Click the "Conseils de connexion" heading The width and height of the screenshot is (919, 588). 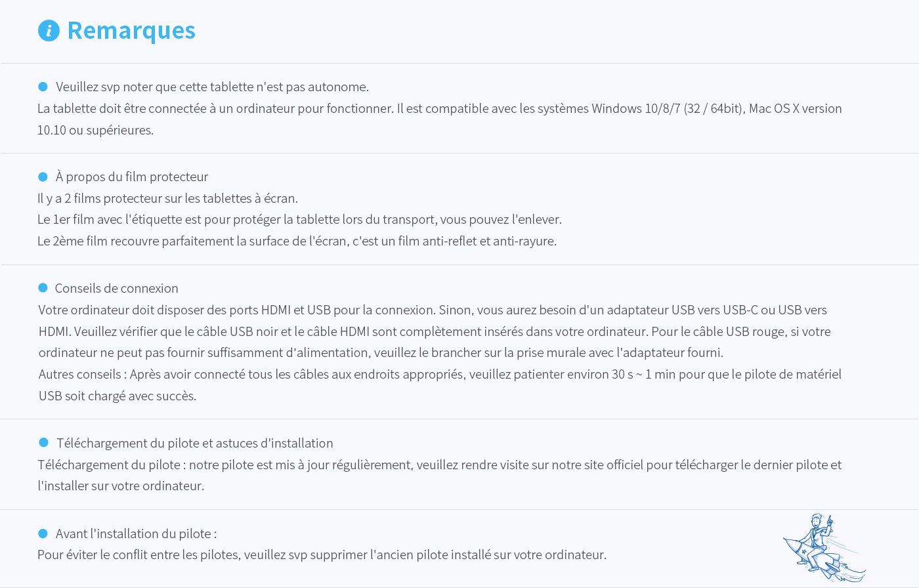pos(116,288)
